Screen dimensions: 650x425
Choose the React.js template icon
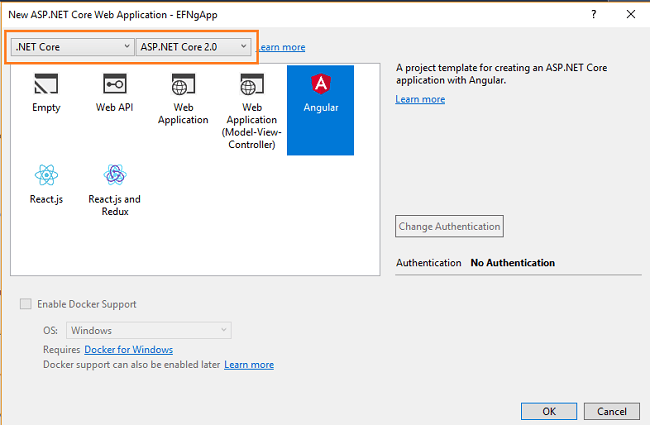click(x=46, y=176)
